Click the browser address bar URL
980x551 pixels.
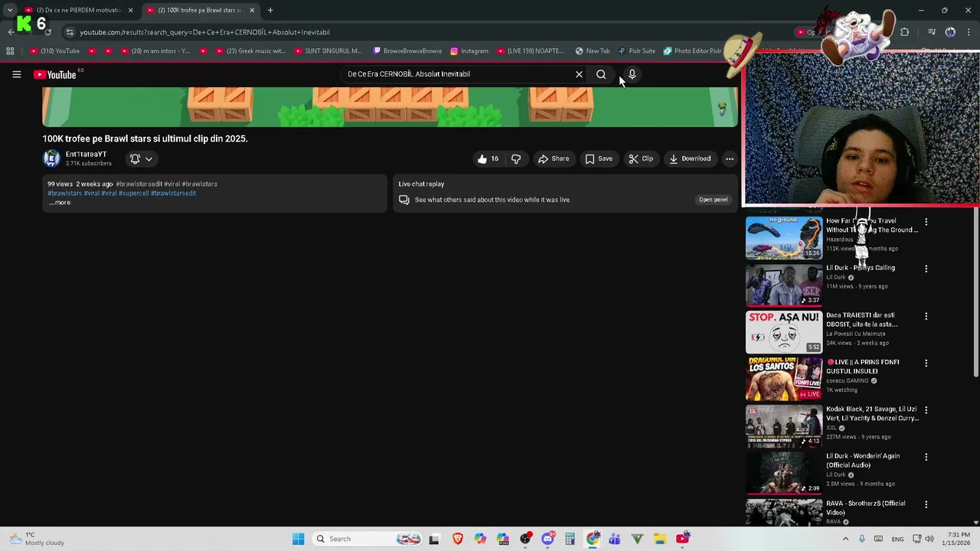point(204,32)
